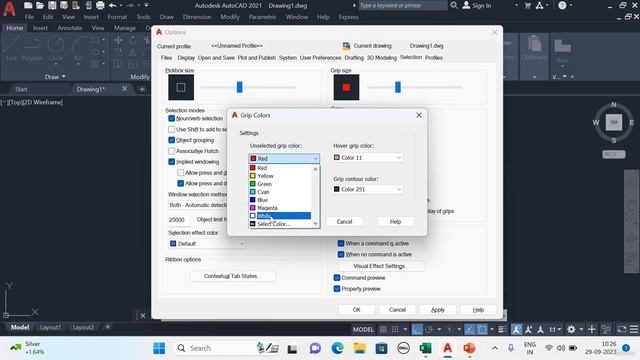
Task: Close the Grip Colors dialog
Action: (x=419, y=116)
